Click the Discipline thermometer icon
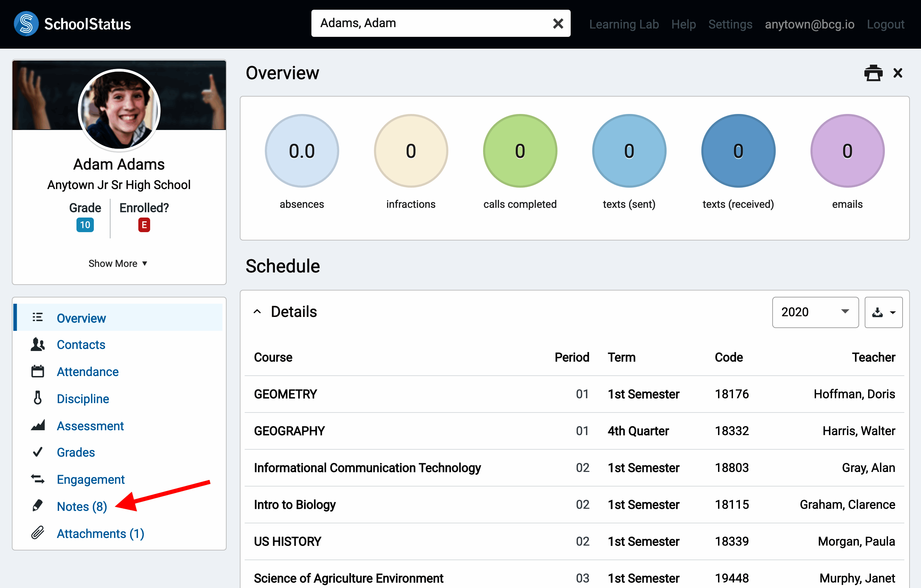The width and height of the screenshot is (921, 588). 38,398
